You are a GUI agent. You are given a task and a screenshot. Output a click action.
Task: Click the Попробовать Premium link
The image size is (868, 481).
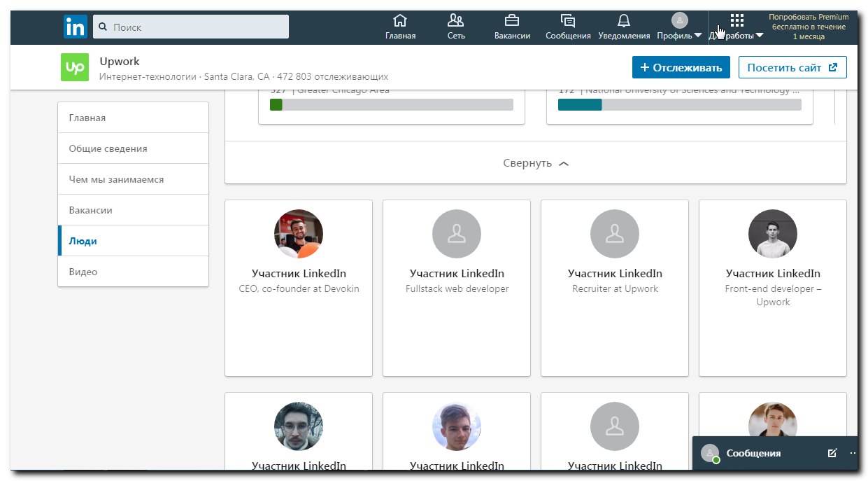pos(809,27)
